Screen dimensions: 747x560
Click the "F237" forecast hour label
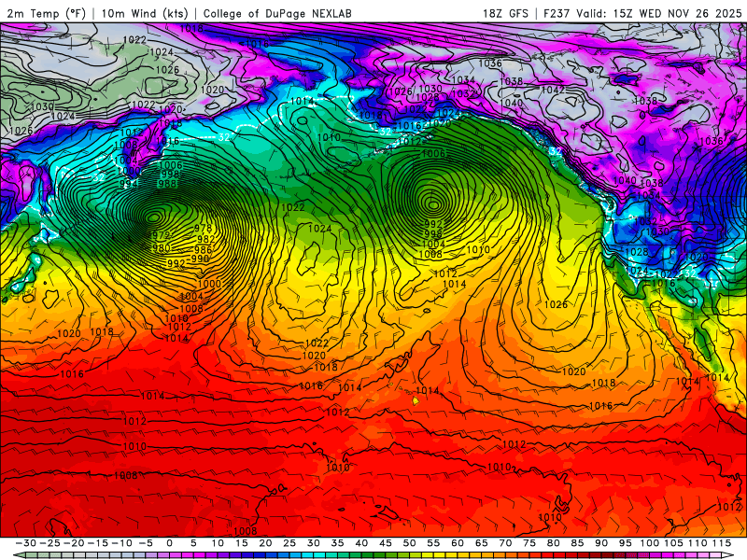tap(556, 13)
